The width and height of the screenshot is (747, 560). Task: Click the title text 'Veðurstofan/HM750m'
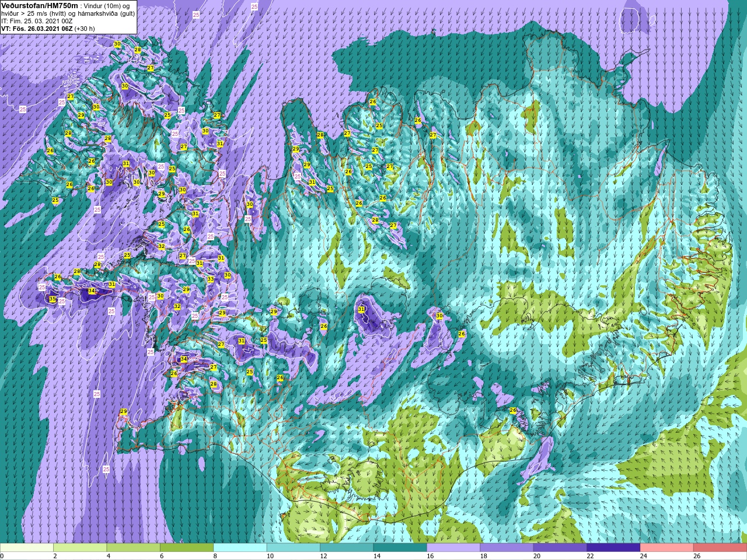tap(40, 5)
